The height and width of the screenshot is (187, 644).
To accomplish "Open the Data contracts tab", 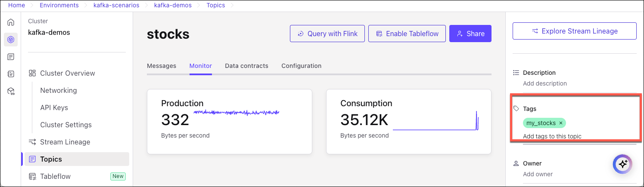I will point(246,66).
